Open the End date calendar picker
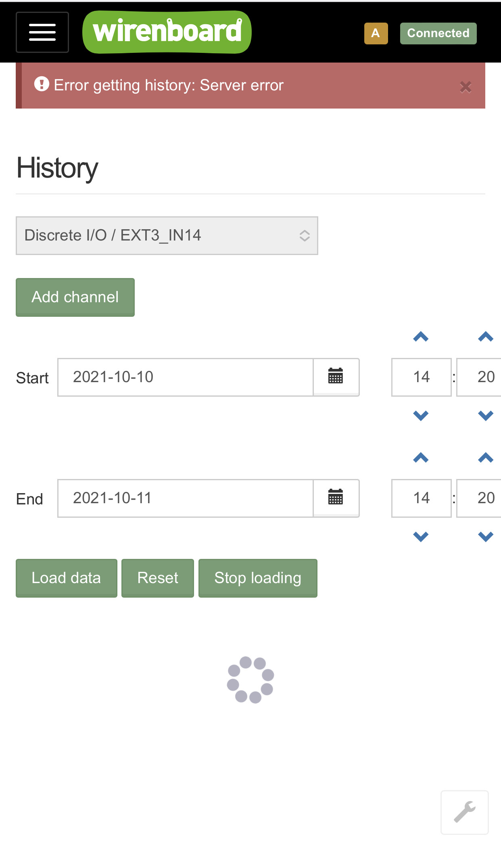Viewport: 501px width, 868px height. point(336,498)
